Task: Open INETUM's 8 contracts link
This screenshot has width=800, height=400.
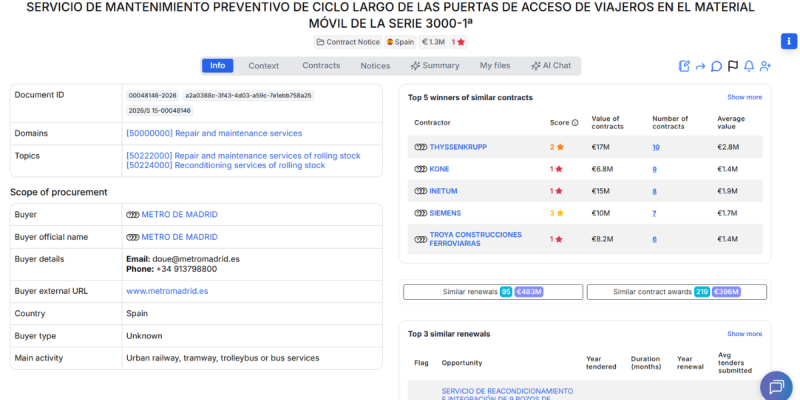Action: [x=655, y=191]
